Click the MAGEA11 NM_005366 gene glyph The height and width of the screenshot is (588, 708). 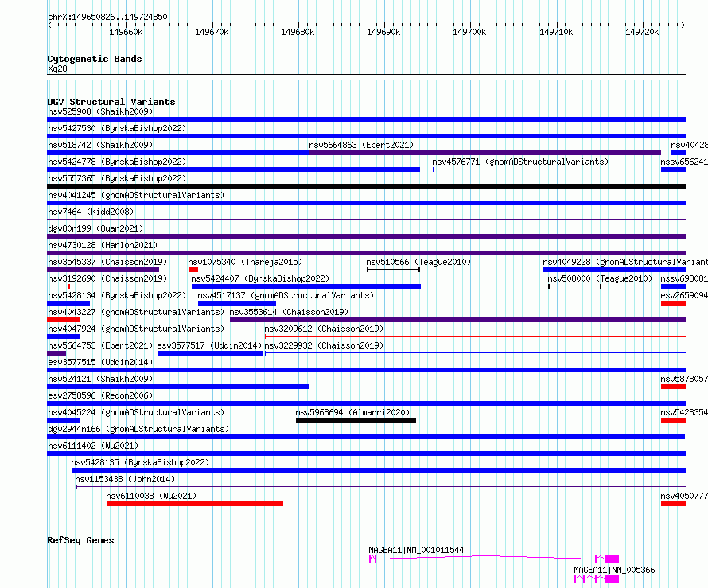pos(596,579)
